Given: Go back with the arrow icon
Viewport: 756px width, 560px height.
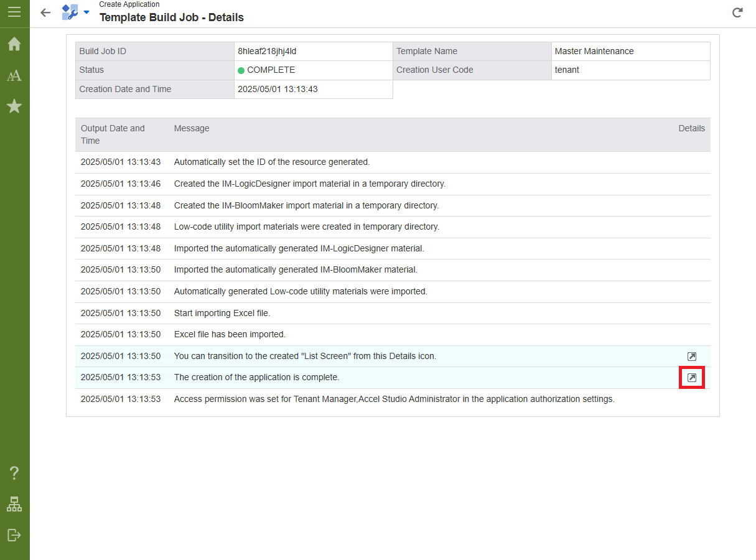Looking at the screenshot, I should point(45,12).
